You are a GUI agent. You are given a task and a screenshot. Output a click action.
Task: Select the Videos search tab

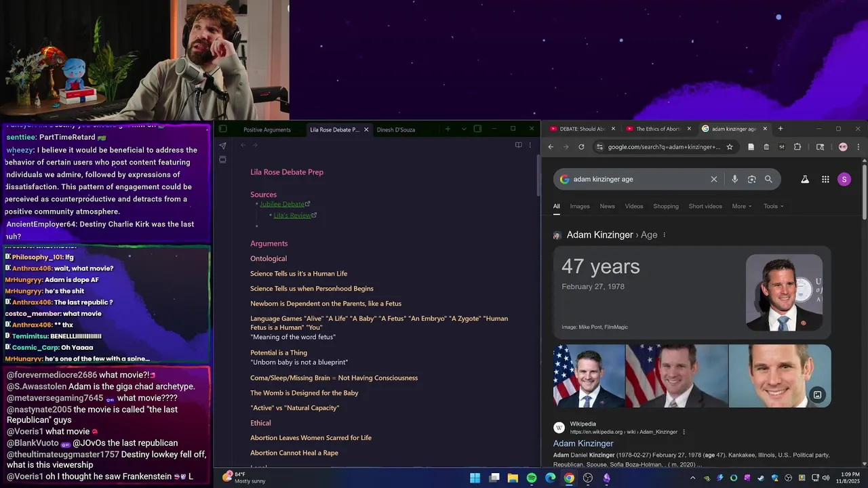pyautogui.click(x=634, y=206)
